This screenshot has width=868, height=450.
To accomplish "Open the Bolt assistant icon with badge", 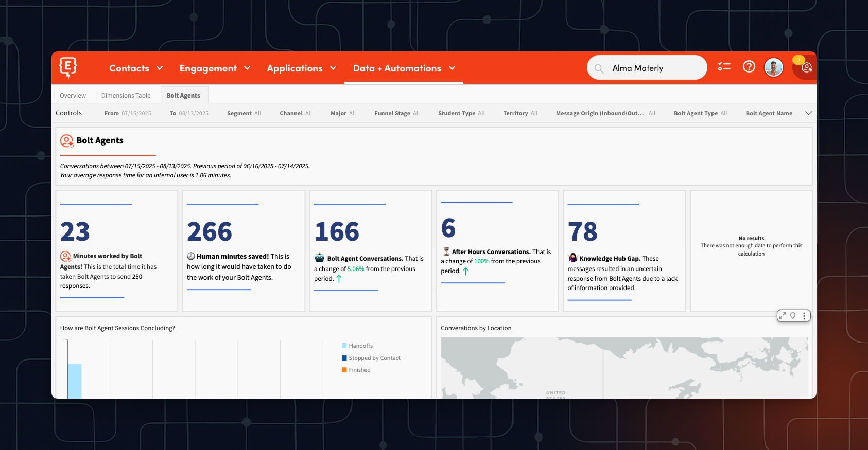I will [x=806, y=67].
